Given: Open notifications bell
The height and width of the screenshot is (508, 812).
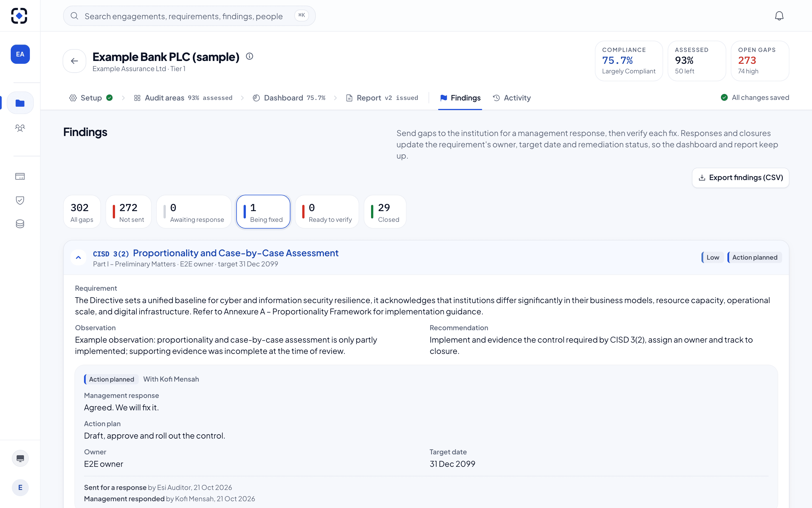Looking at the screenshot, I should (779, 16).
